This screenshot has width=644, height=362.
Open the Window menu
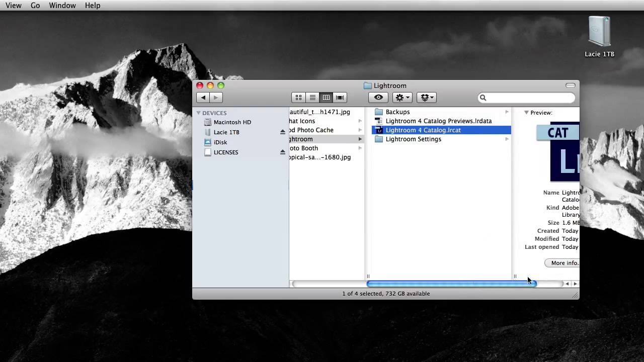[x=62, y=6]
